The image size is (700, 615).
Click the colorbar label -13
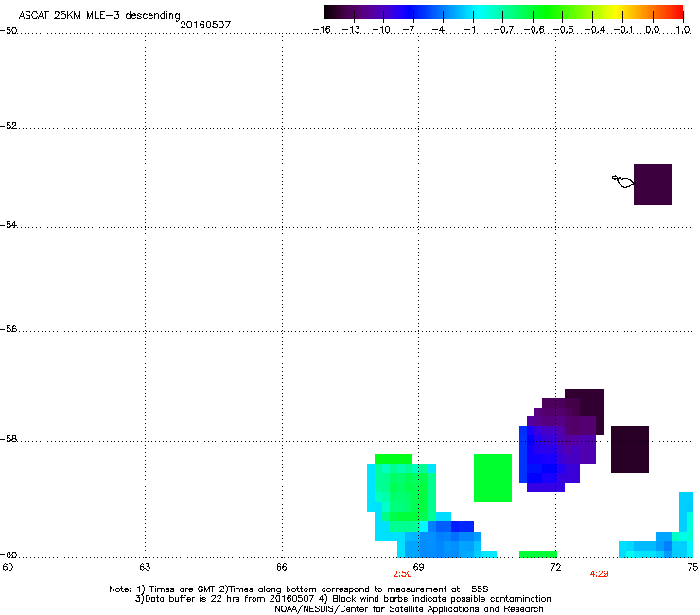[351, 30]
